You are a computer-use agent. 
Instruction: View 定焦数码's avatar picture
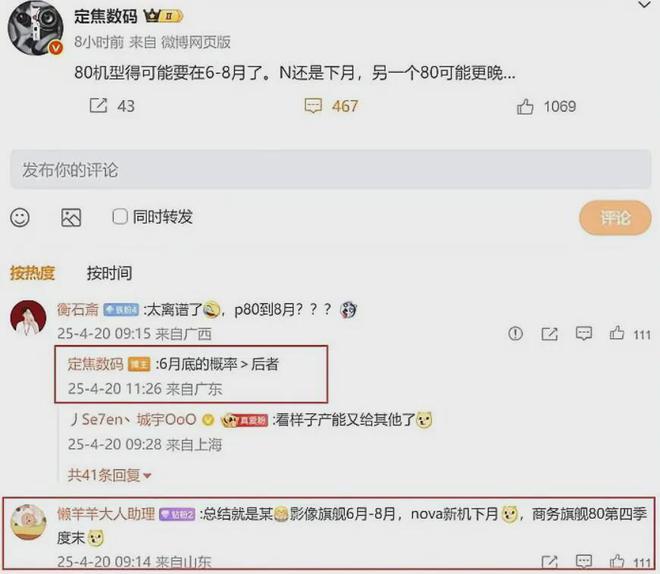tap(35, 28)
